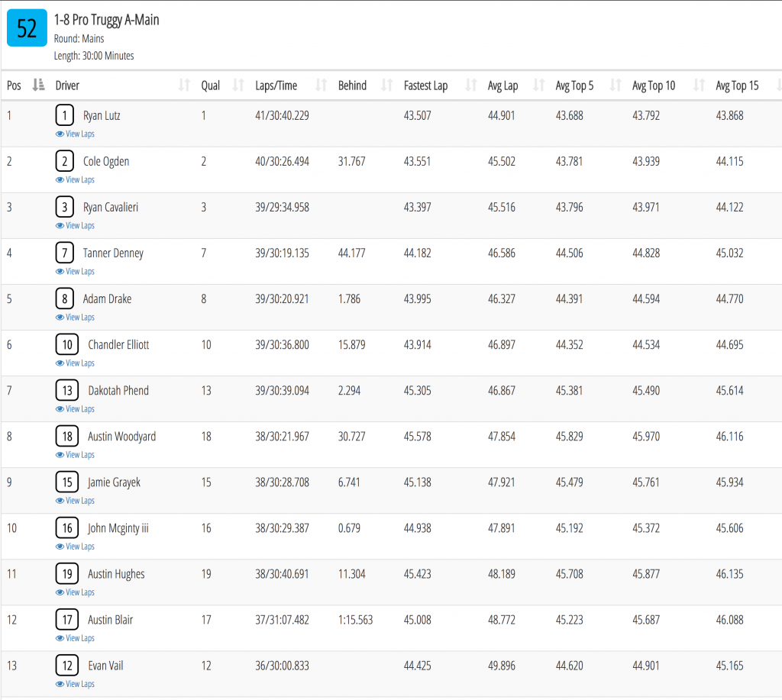782x700 pixels.
Task: Click the driver name John Mcginty iii
Action: pos(118,528)
